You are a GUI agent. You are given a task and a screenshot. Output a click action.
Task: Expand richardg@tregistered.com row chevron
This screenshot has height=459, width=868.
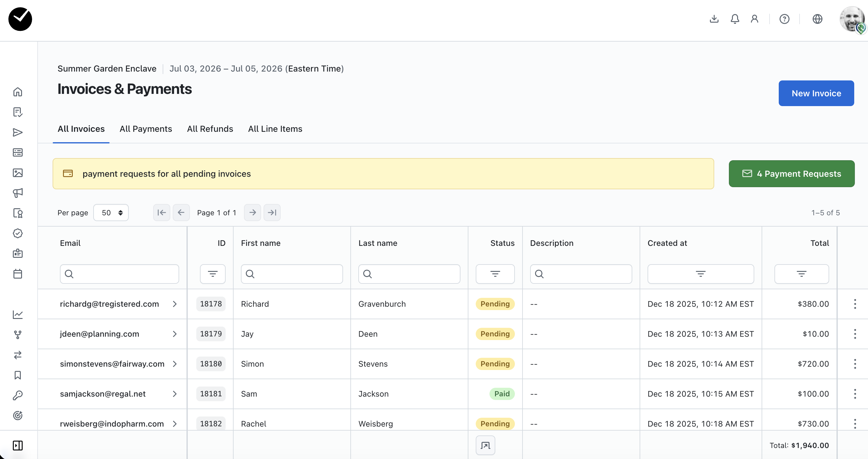tap(175, 304)
